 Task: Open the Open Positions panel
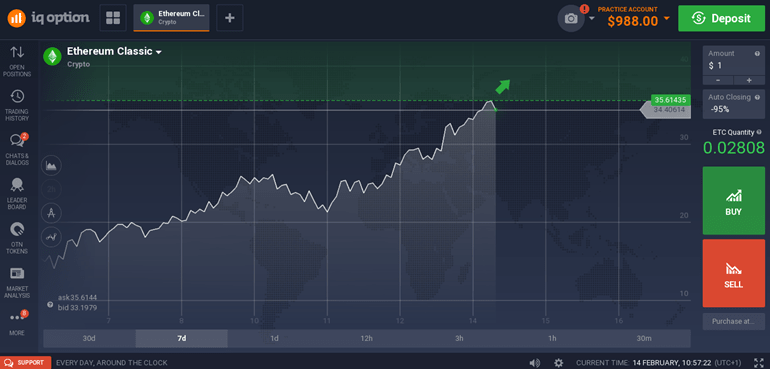pyautogui.click(x=17, y=60)
